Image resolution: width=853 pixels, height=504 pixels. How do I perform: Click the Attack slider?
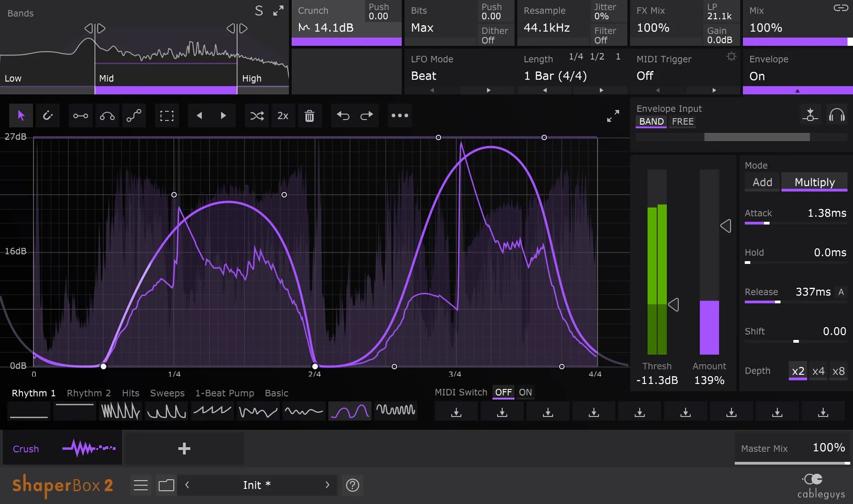(x=795, y=223)
